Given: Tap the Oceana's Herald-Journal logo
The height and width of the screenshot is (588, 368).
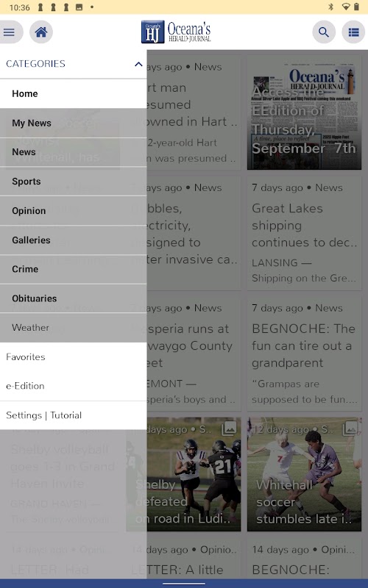Looking at the screenshot, I should (176, 32).
